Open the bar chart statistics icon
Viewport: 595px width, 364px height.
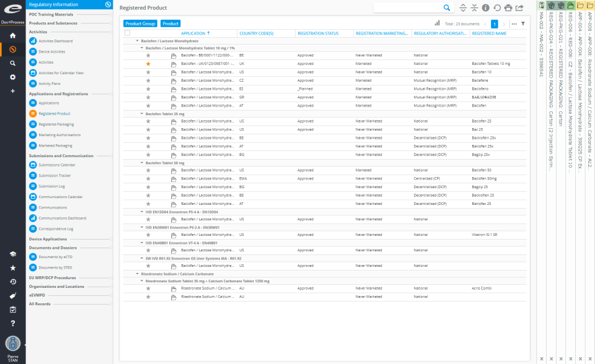[438, 24]
